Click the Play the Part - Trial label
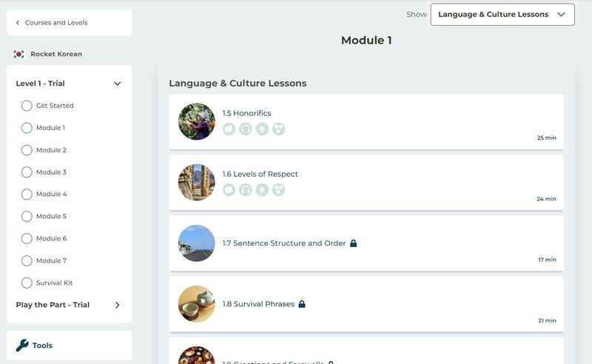This screenshot has width=592, height=364. pos(53,305)
